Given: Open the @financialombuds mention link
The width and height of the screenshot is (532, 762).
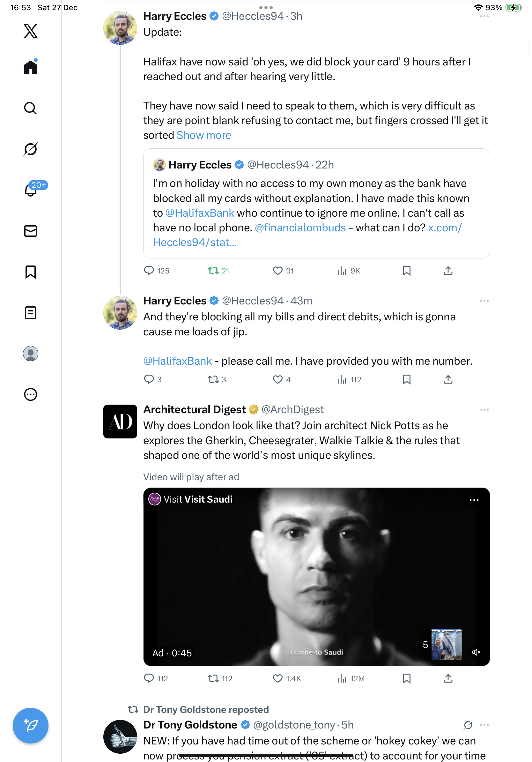Looking at the screenshot, I should (x=300, y=228).
